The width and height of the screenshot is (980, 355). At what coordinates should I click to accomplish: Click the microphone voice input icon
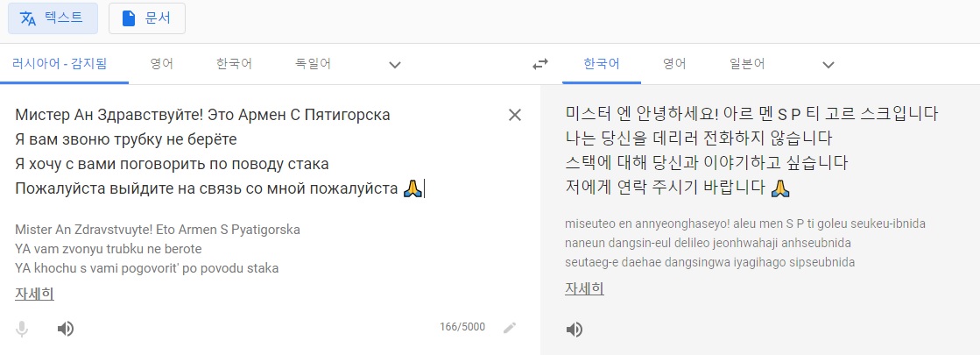[22, 329]
